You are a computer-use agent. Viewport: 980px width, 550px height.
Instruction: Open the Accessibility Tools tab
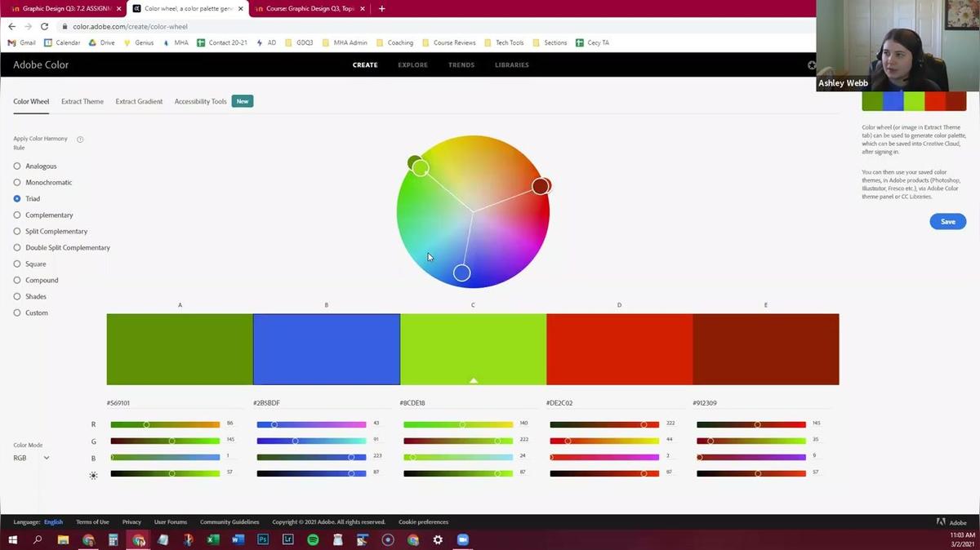200,102
